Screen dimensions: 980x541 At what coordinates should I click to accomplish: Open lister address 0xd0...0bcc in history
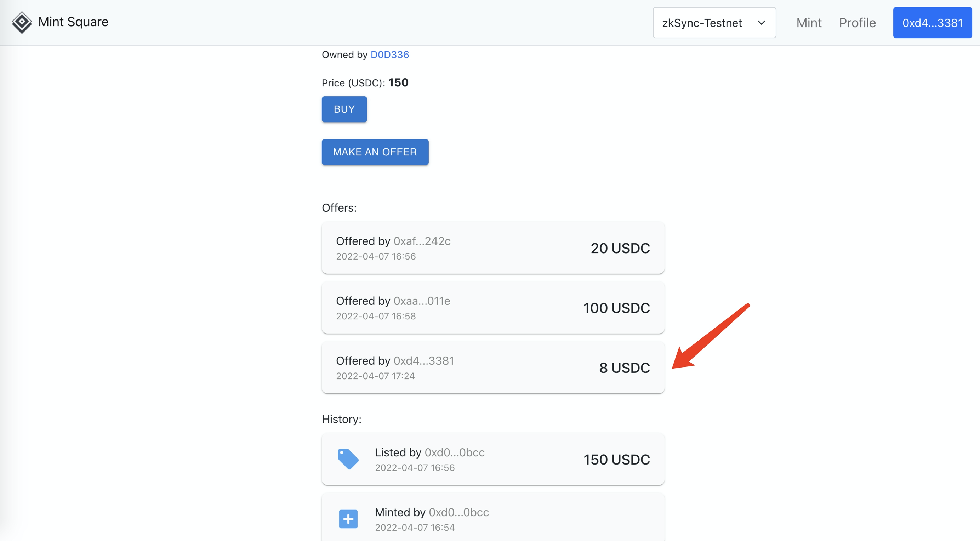pos(454,452)
